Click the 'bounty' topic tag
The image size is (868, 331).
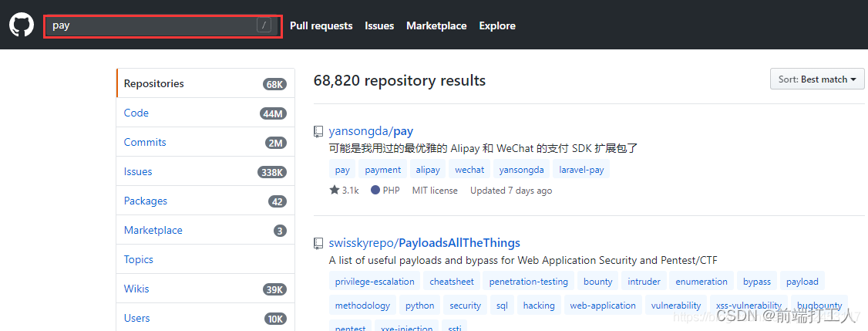[x=598, y=281]
